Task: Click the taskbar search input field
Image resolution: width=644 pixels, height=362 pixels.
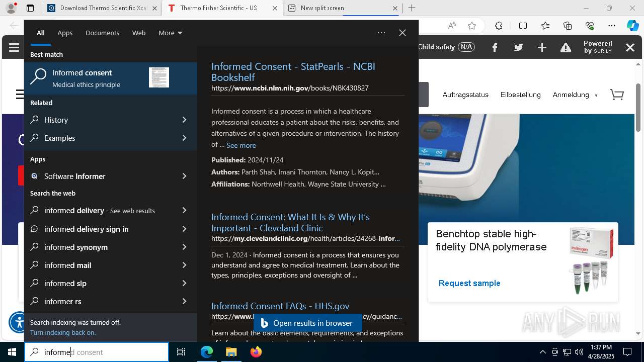Action: pyautogui.click(x=97, y=352)
